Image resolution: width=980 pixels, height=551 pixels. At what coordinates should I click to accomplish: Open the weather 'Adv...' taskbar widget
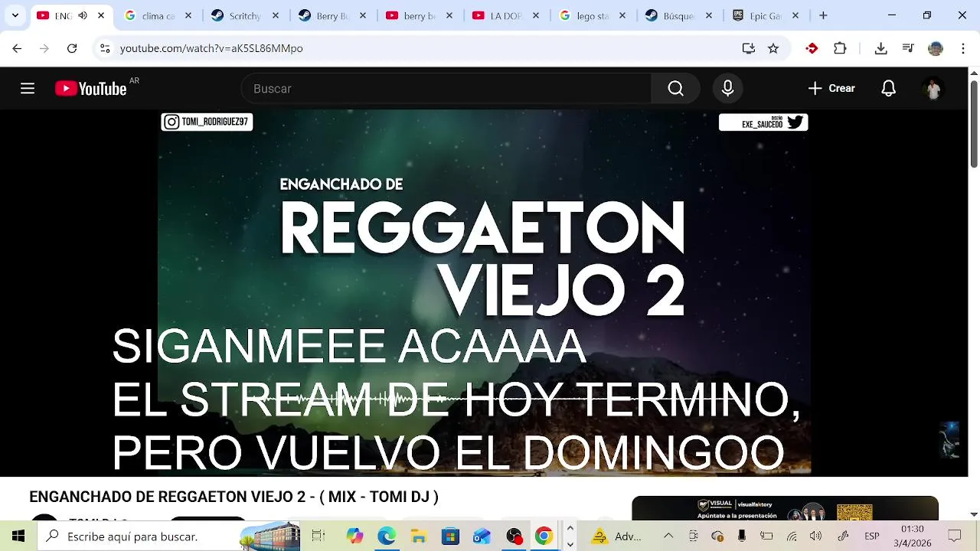[617, 536]
